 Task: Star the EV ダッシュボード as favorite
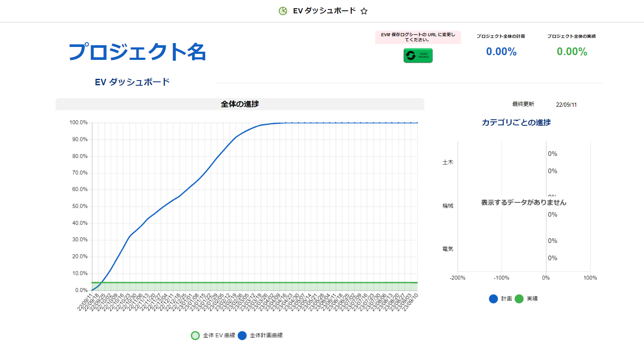pyautogui.click(x=364, y=11)
